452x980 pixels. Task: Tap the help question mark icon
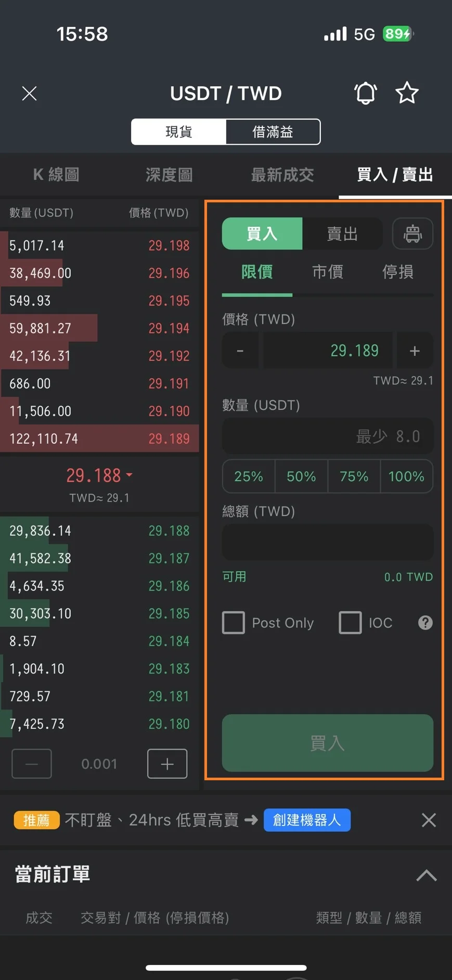[x=425, y=623]
